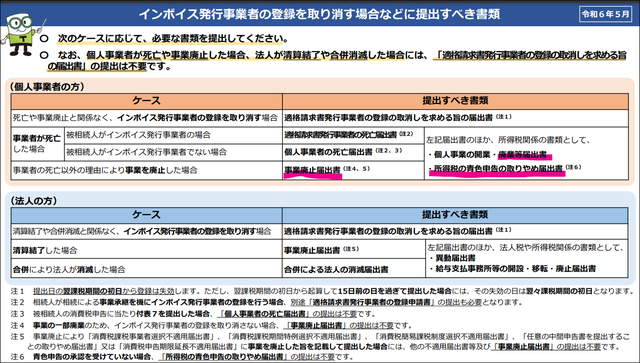The height and width of the screenshot is (363, 640).
Task: Click the 合併による法人の消滅届出書 cell
Action: click(x=353, y=269)
